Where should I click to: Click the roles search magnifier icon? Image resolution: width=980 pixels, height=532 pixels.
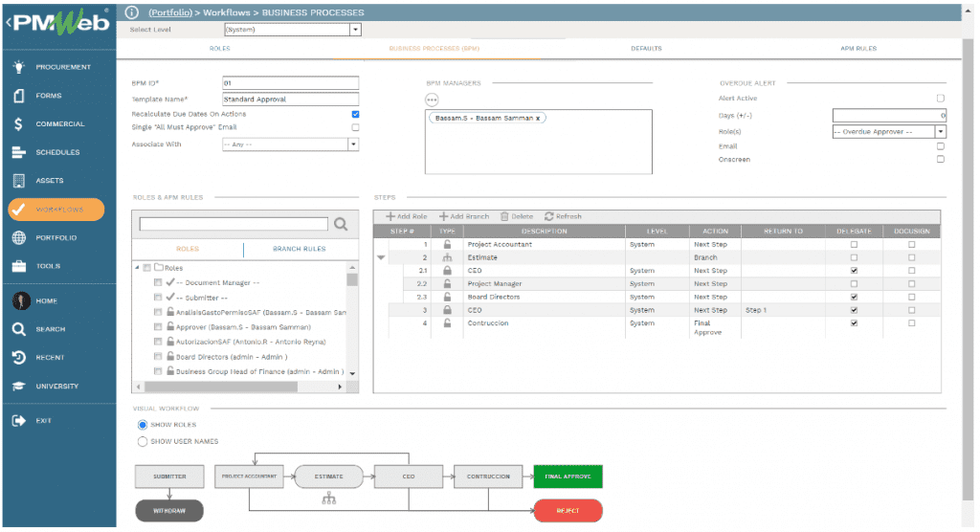(x=341, y=224)
